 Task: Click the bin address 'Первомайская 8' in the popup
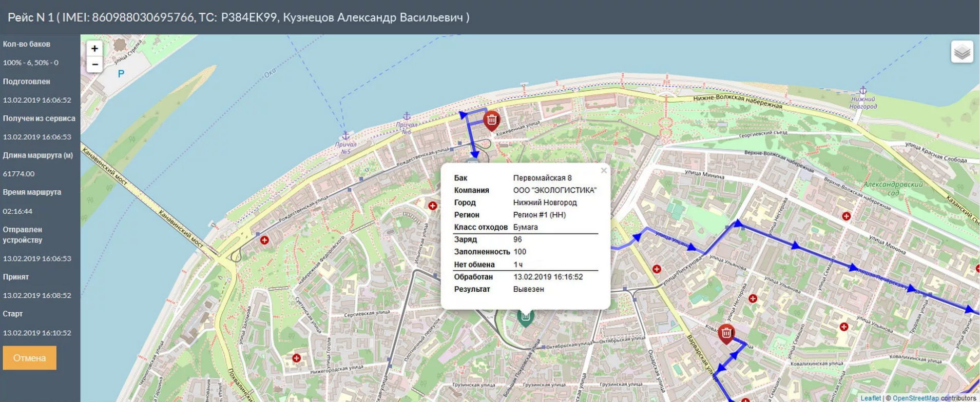point(543,178)
